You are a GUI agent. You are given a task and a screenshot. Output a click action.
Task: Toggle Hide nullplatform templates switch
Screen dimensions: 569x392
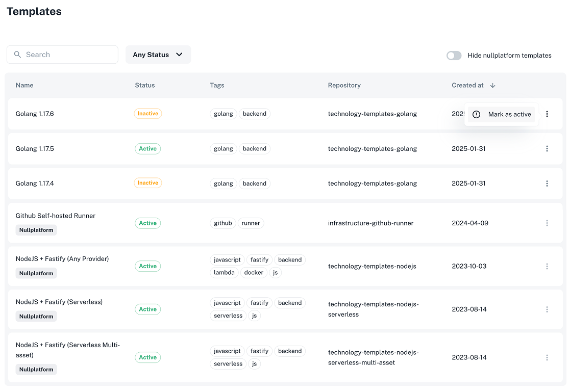tap(454, 56)
